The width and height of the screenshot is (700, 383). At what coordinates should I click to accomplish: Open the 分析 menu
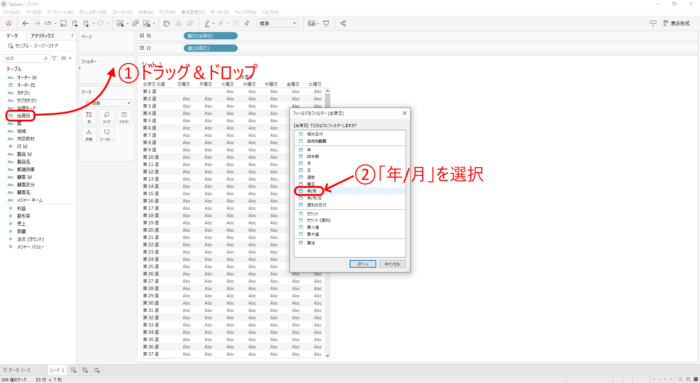click(146, 12)
